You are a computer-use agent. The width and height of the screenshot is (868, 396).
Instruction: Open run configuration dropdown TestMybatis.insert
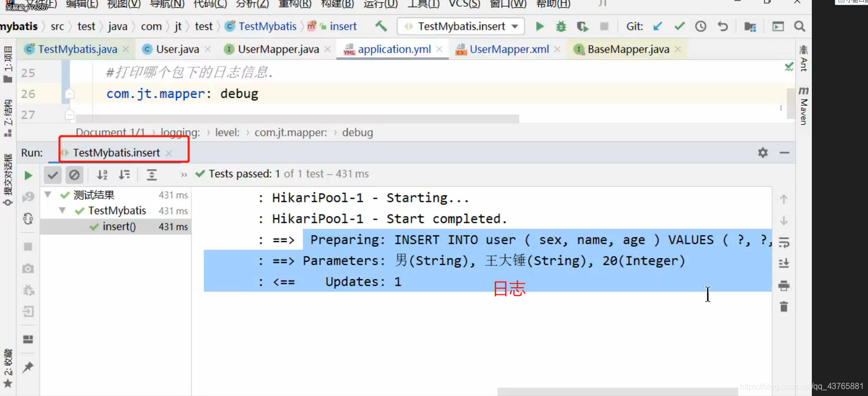click(461, 26)
